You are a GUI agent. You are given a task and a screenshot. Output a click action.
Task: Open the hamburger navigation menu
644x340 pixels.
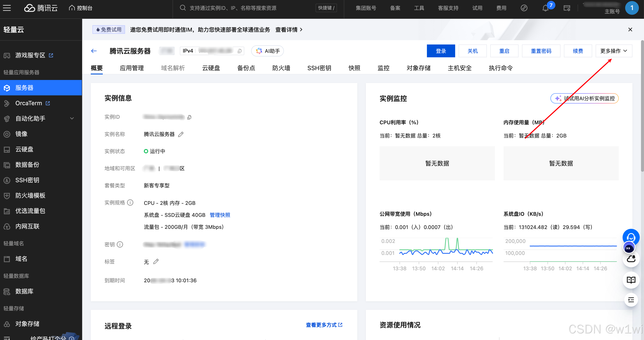tap(7, 8)
